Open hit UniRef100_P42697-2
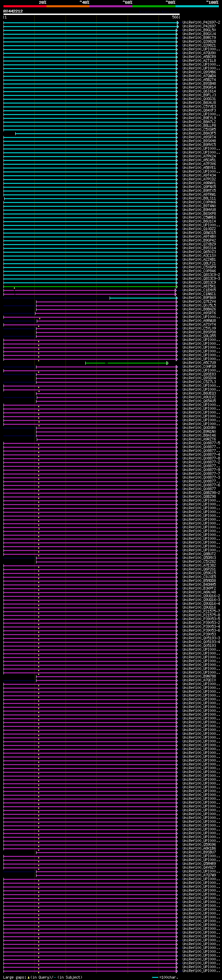The width and height of the screenshot is (222, 980). click(x=201, y=23)
